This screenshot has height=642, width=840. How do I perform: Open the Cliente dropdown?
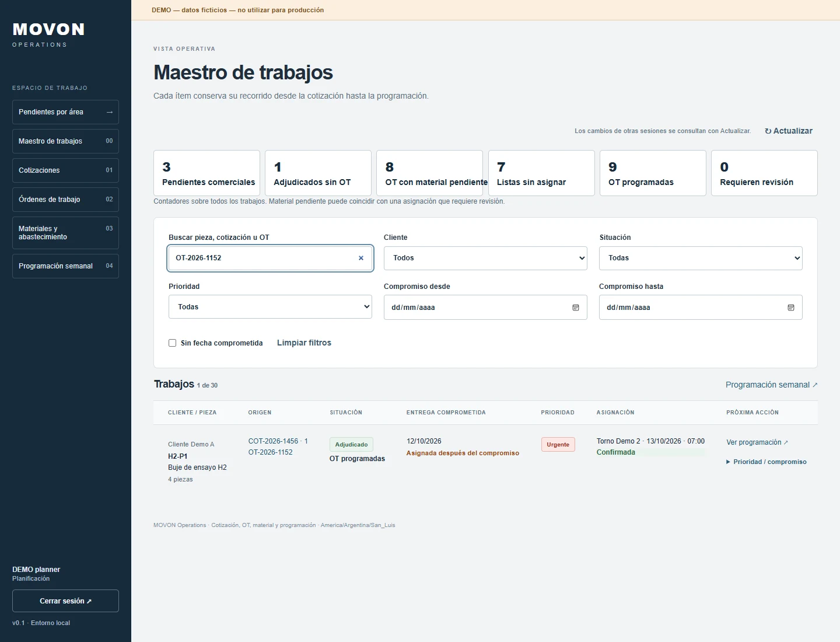pos(485,258)
